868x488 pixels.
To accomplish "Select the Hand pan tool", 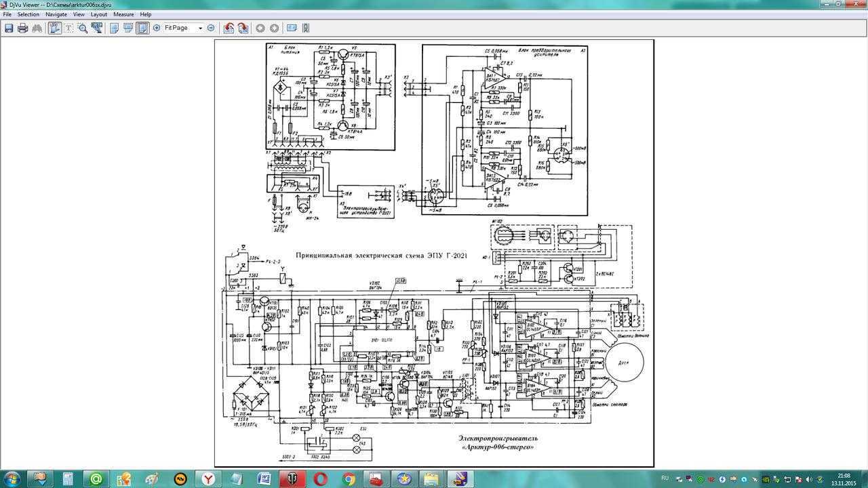I will point(55,28).
